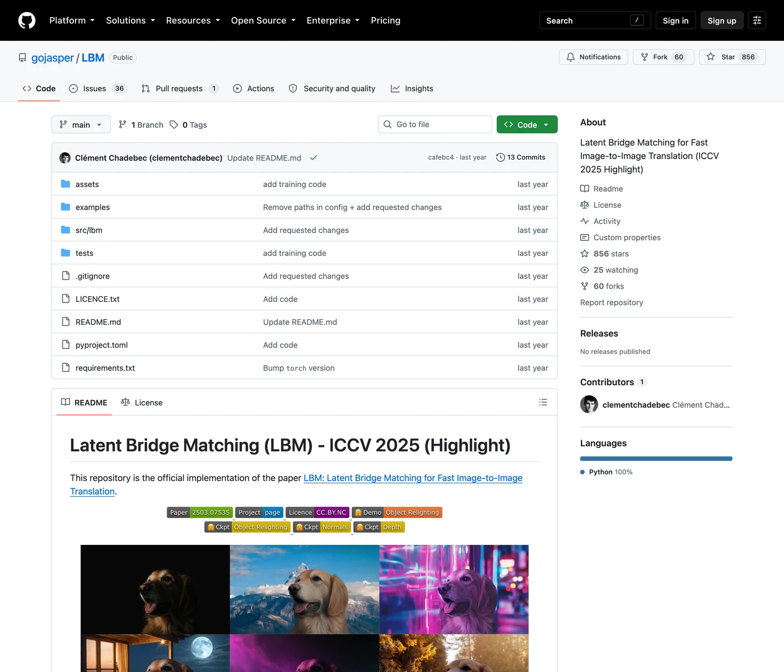Click the License scale icon in About

coord(585,205)
